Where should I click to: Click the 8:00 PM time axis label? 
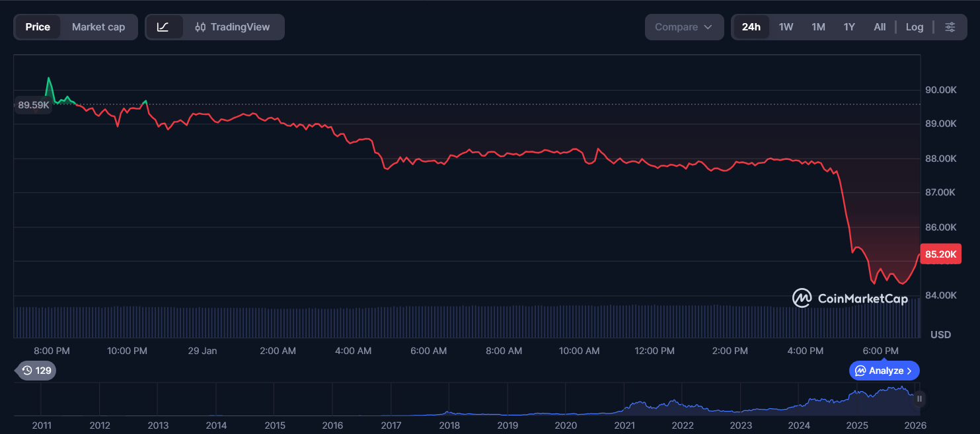(x=52, y=351)
